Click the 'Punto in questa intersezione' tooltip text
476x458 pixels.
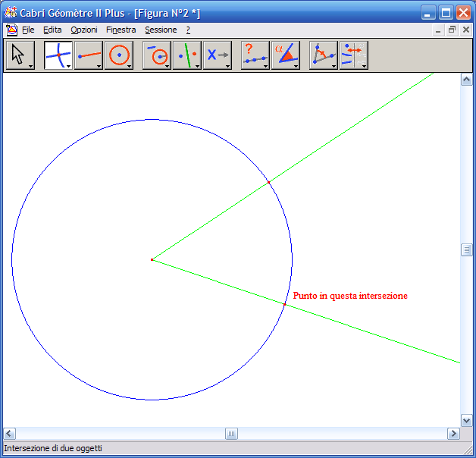coord(350,296)
